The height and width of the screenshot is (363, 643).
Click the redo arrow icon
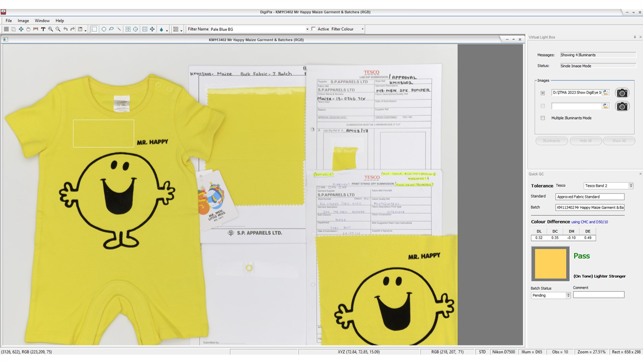point(73,29)
